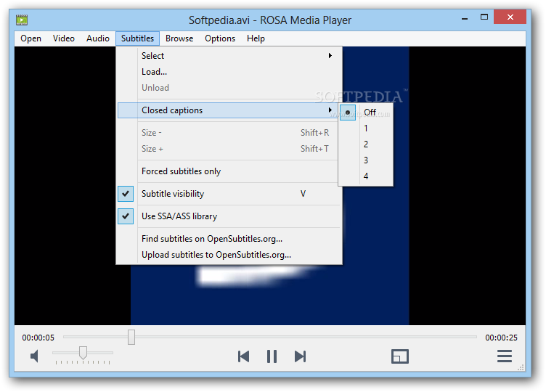Click the window resize grip
Image resolution: width=546 pixels, height=392 pixels.
pos(521,367)
